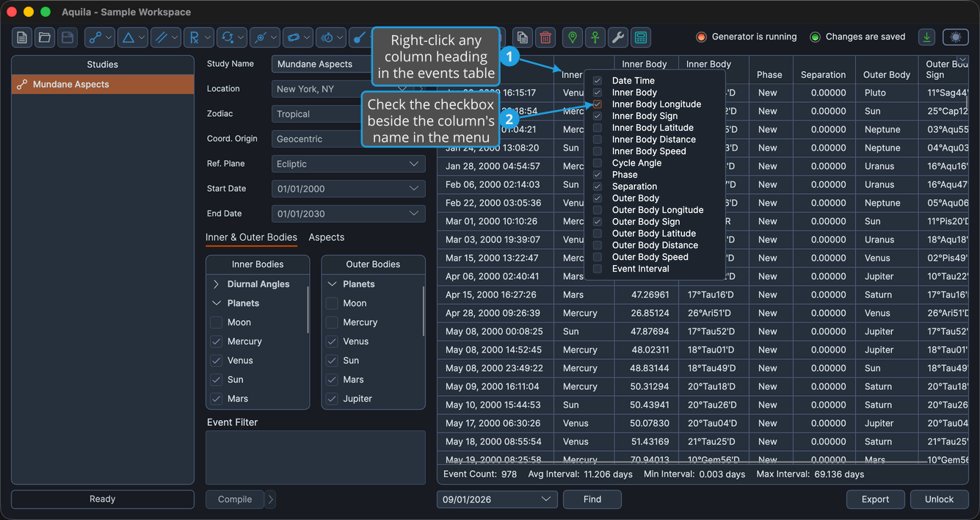
Task: Click the green ankh symbol icon
Action: 595,37
